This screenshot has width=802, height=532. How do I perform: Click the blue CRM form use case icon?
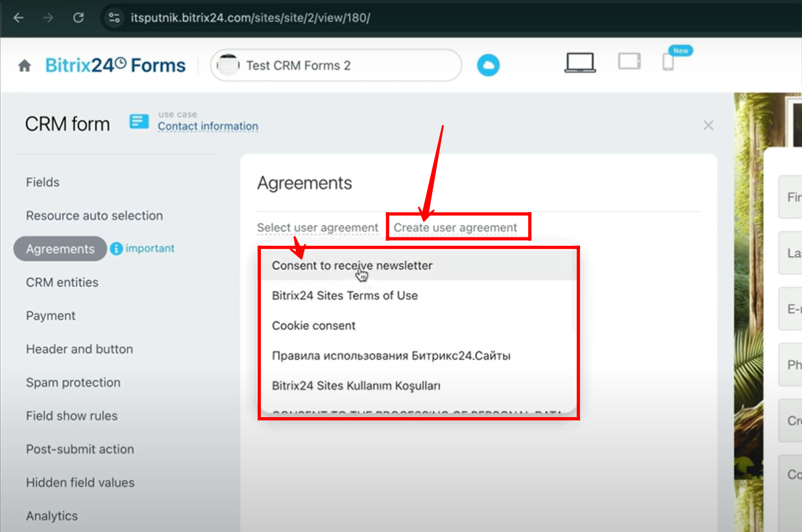click(139, 121)
